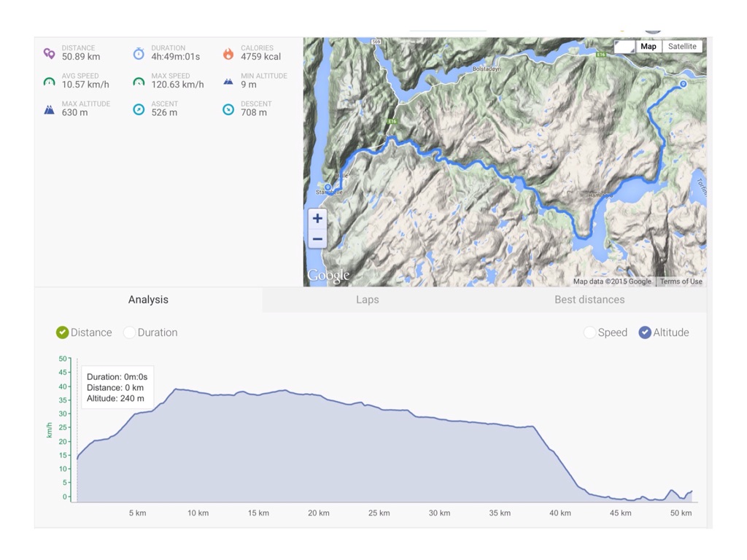Click the max altitude mountain icon
Image resolution: width=747 pixels, height=560 pixels.
[49, 110]
